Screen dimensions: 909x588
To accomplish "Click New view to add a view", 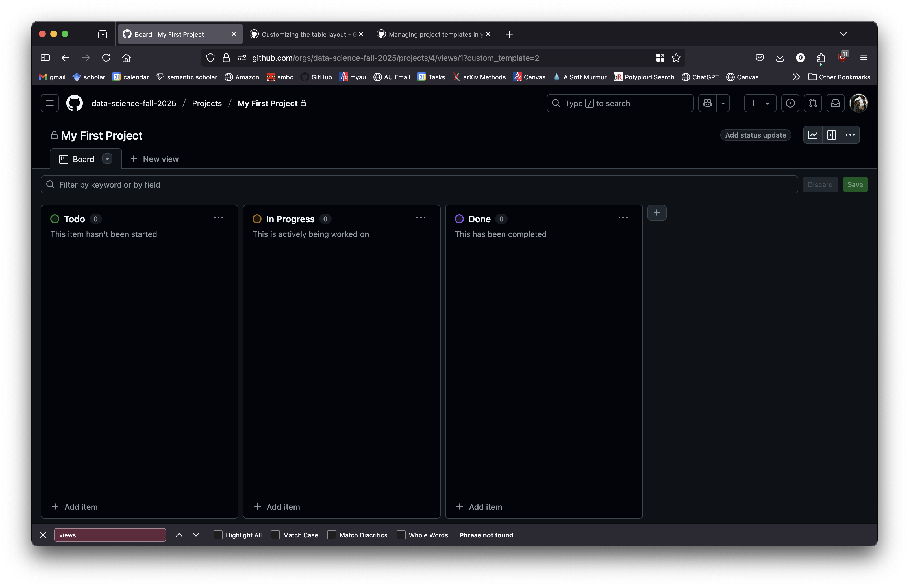I will click(154, 159).
